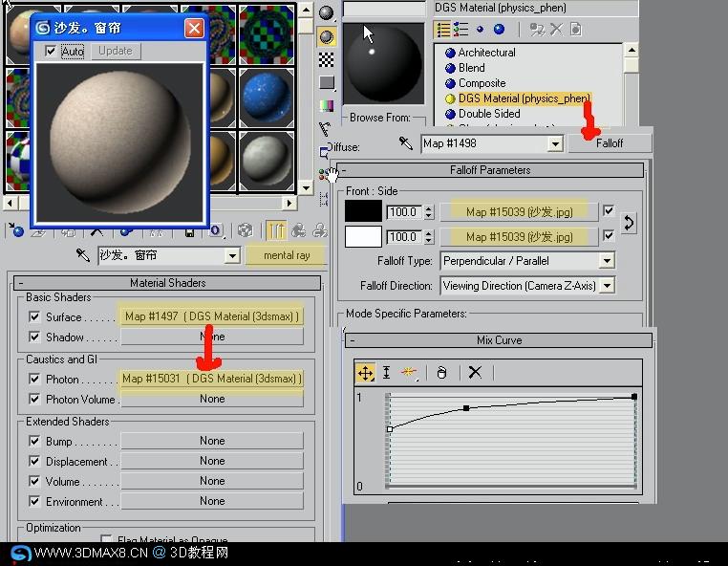Open the Falloff Direction dropdown
The height and width of the screenshot is (566, 728).
[608, 285]
